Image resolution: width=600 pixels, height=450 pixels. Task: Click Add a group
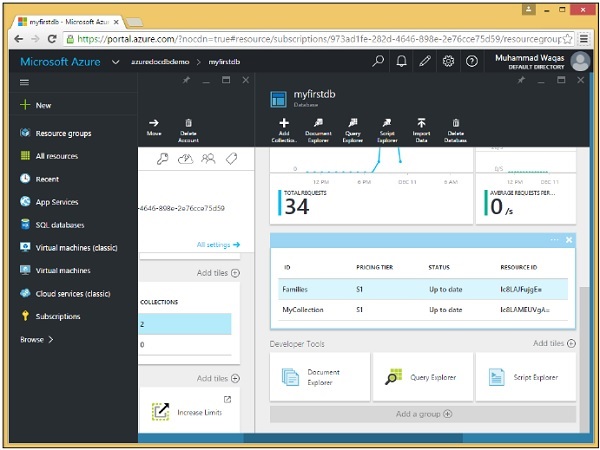pyautogui.click(x=423, y=414)
